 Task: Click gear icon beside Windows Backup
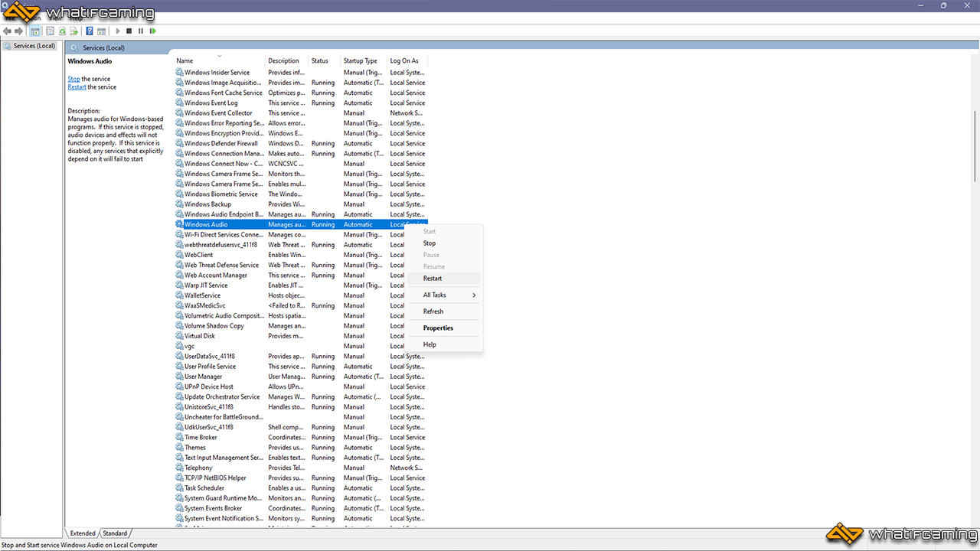click(x=180, y=204)
